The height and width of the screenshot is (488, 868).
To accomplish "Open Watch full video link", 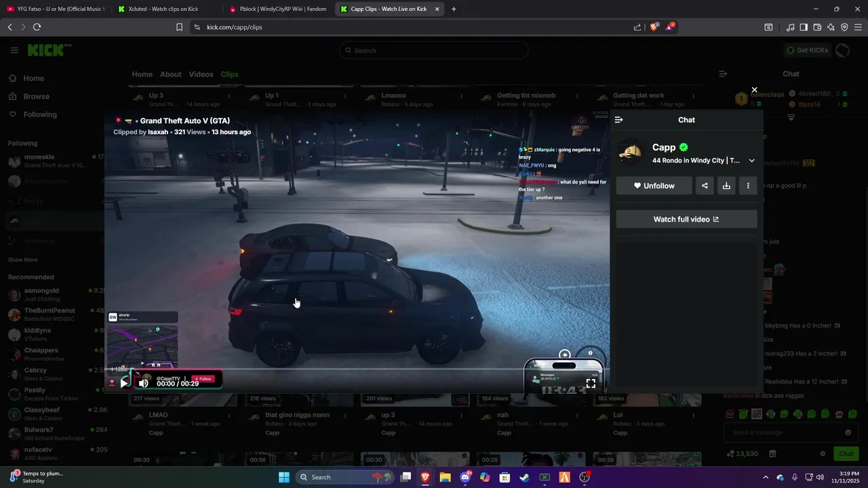I will (x=686, y=219).
